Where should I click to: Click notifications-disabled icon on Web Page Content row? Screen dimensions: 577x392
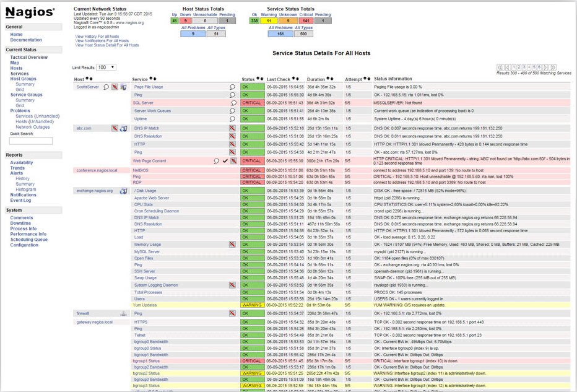click(x=233, y=161)
